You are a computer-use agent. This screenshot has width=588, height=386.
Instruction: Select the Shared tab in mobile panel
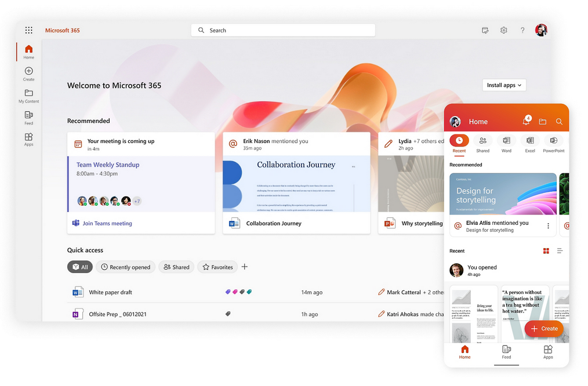[482, 144]
